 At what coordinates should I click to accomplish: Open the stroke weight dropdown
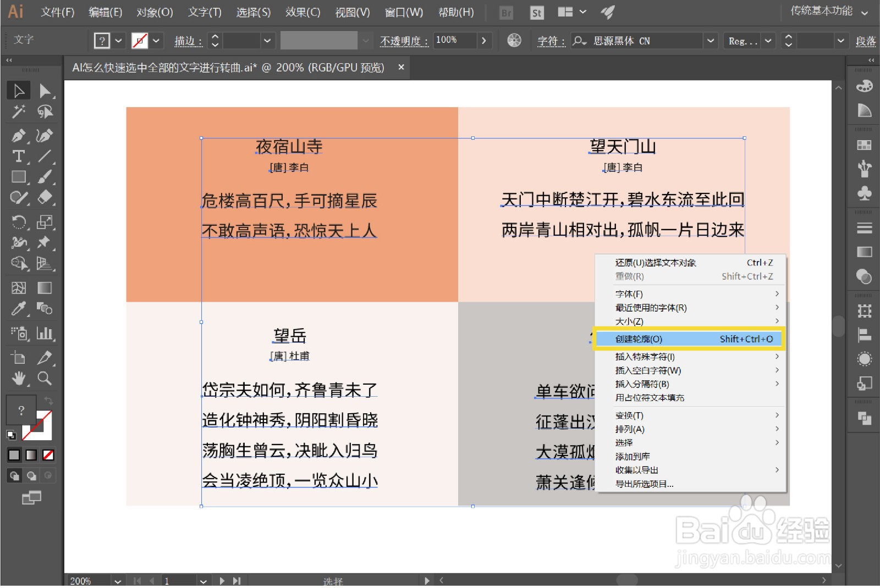(267, 40)
